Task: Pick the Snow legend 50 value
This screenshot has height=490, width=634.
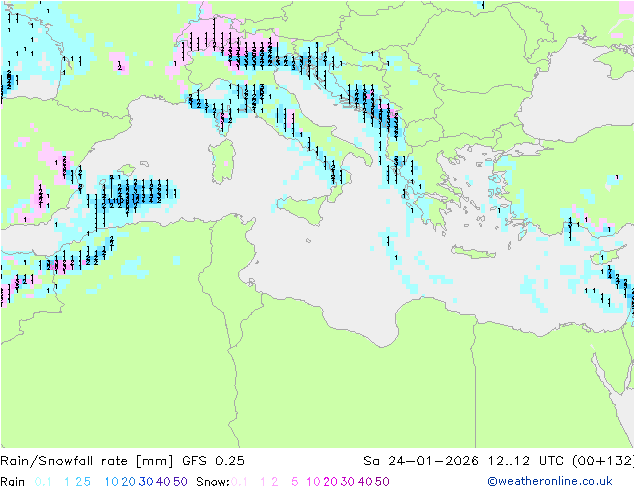Action: click(x=382, y=482)
